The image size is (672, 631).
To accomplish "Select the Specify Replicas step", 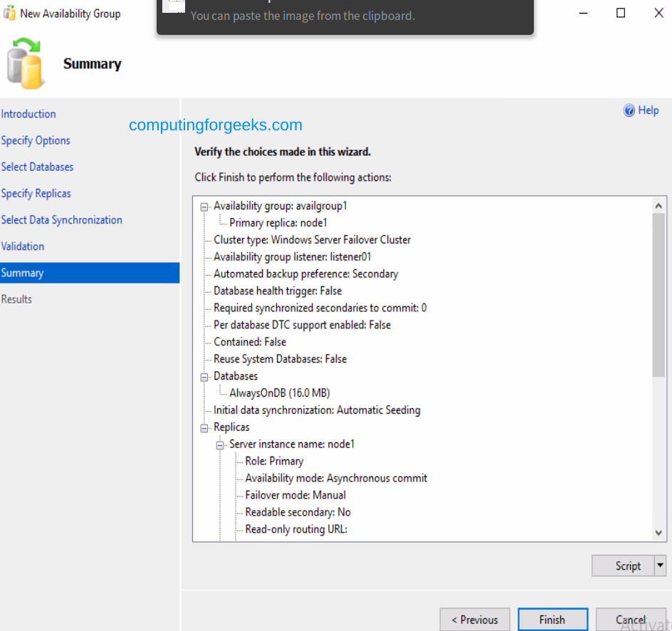I will tap(36, 193).
